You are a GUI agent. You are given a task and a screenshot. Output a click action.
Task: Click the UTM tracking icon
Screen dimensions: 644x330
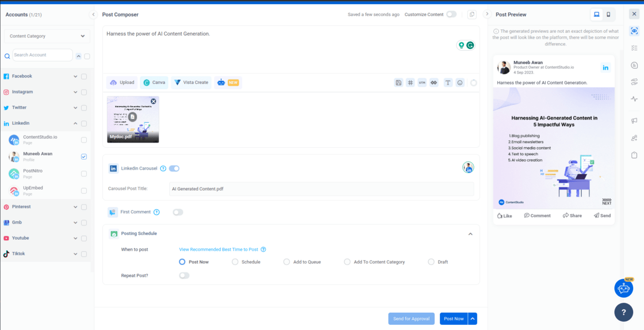[x=422, y=83]
